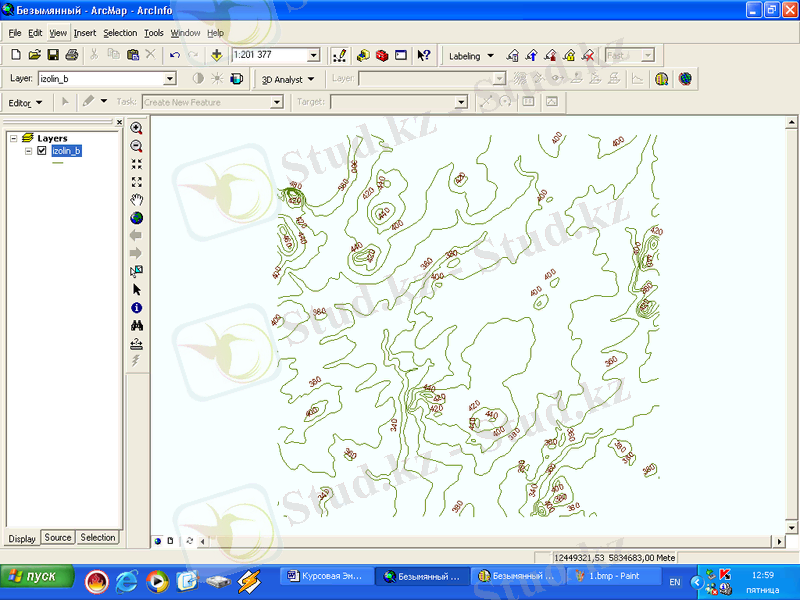800x600 pixels.
Task: Select the Pan hand tool
Action: [x=137, y=200]
